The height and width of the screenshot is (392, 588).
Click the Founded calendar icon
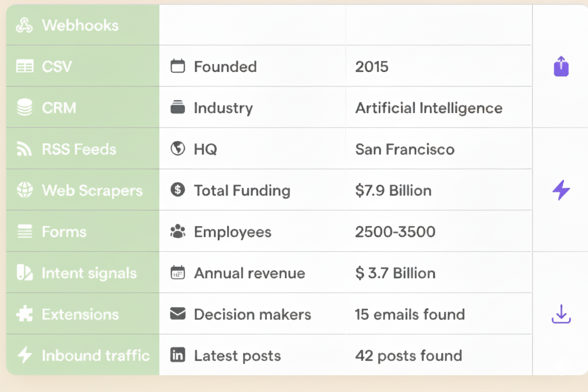[178, 66]
